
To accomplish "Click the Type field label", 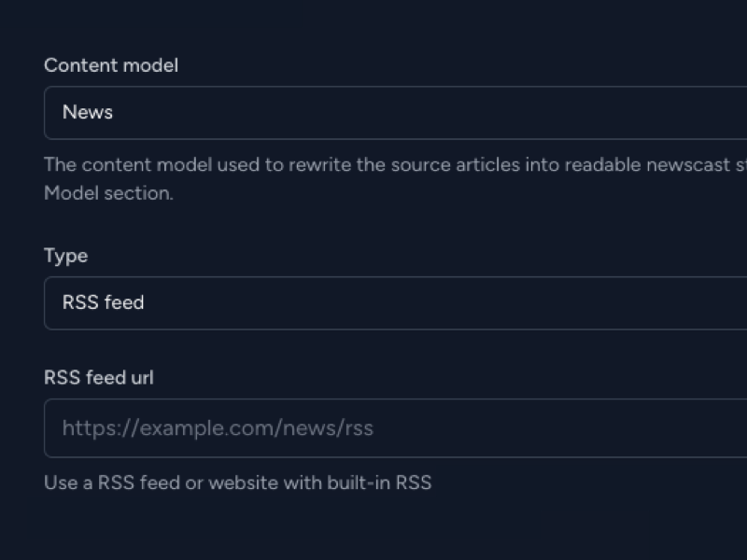I will pyautogui.click(x=65, y=256).
